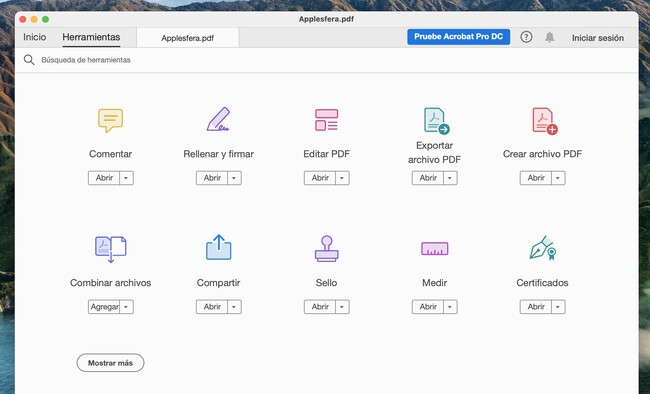Image resolution: width=650 pixels, height=394 pixels.
Task: Expand the Exportar archivo PDF dropdown arrow
Action: pyautogui.click(x=450, y=178)
